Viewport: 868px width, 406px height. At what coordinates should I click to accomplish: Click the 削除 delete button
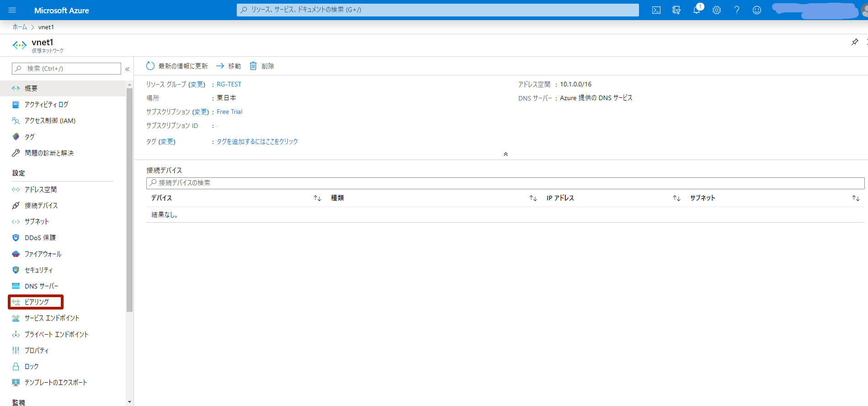(262, 66)
